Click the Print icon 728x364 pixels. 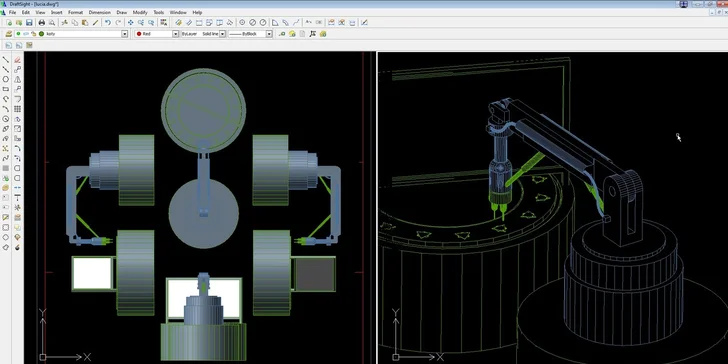pyautogui.click(x=42, y=22)
